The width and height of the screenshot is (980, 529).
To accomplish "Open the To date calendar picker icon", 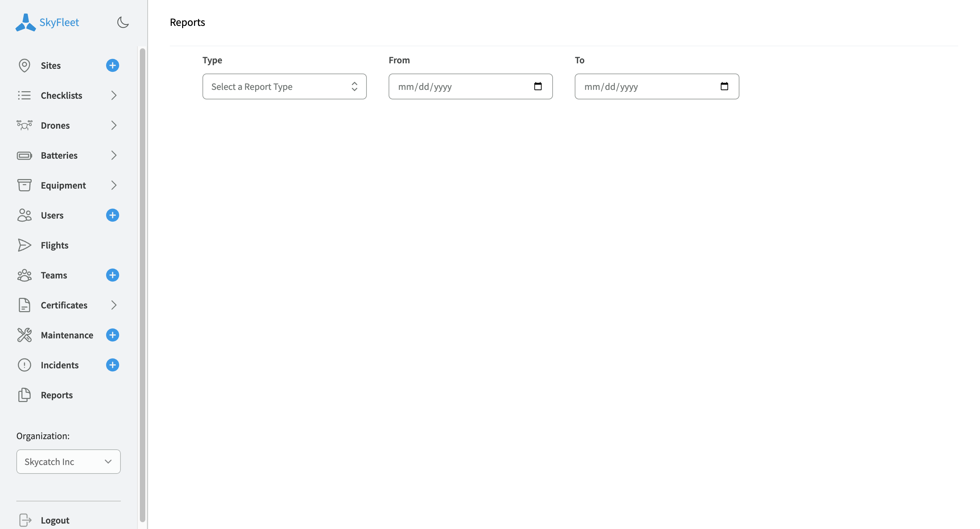I will pos(724,86).
